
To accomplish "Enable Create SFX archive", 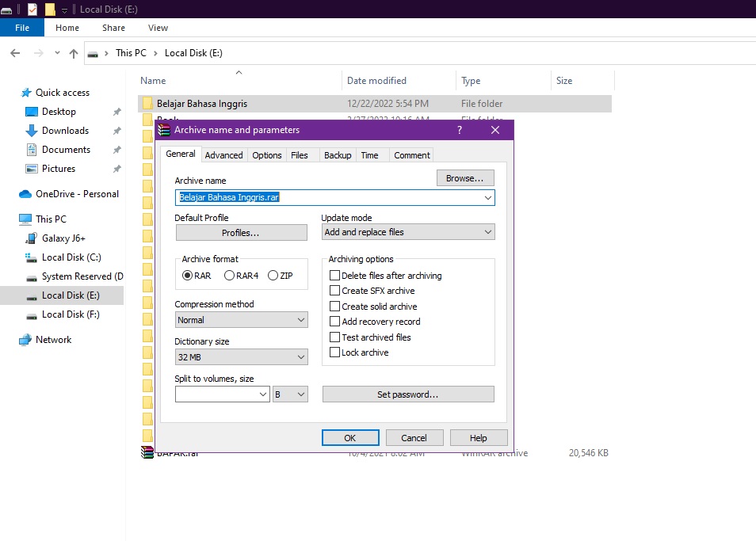I will pyautogui.click(x=334, y=291).
